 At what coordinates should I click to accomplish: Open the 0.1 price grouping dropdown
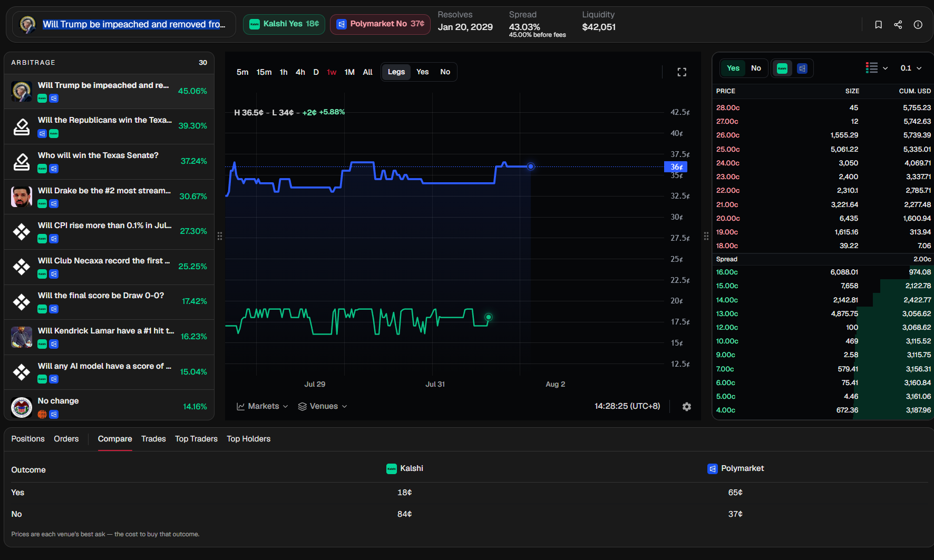[x=911, y=68]
